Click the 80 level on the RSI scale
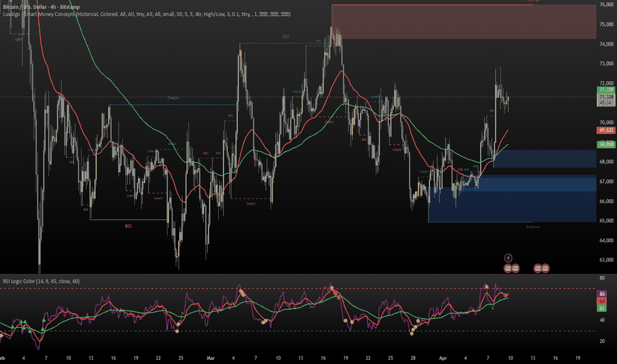This screenshot has height=364, width=617. point(602,278)
